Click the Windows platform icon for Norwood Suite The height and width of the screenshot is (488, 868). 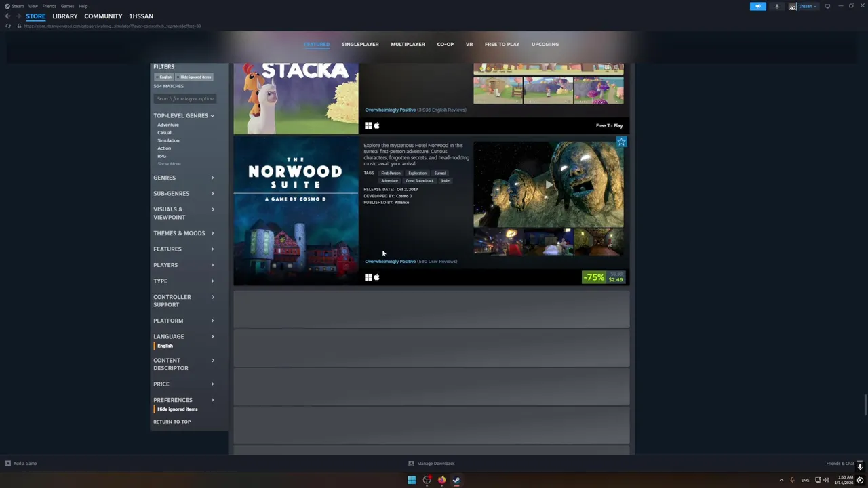click(368, 277)
